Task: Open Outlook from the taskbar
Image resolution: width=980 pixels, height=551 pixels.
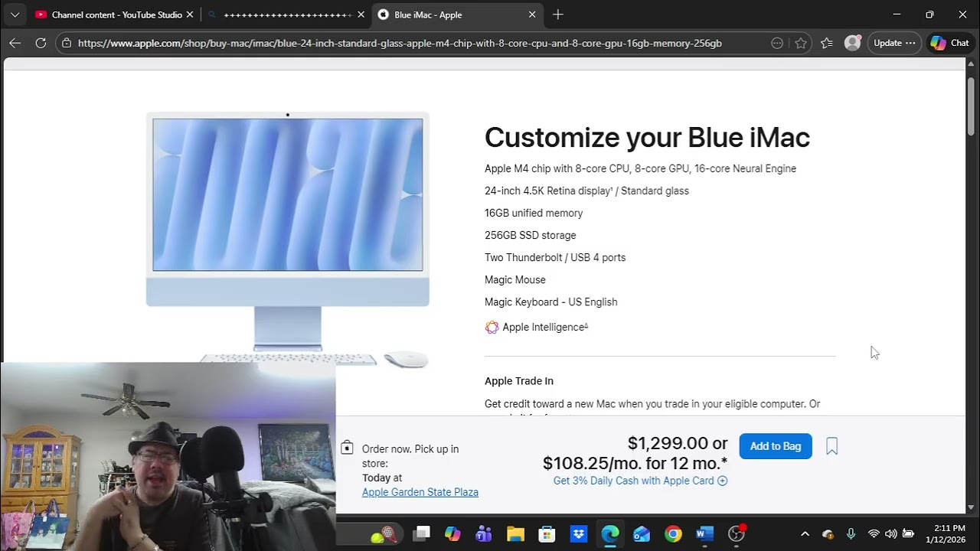Action: pos(642,533)
